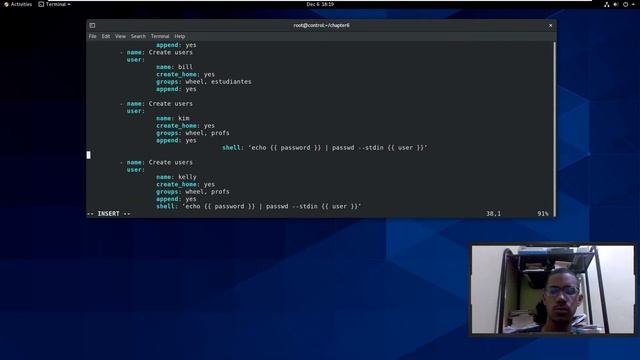
Task: Click 'groups: wheel, estudiantes' line
Action: pyautogui.click(x=204, y=82)
